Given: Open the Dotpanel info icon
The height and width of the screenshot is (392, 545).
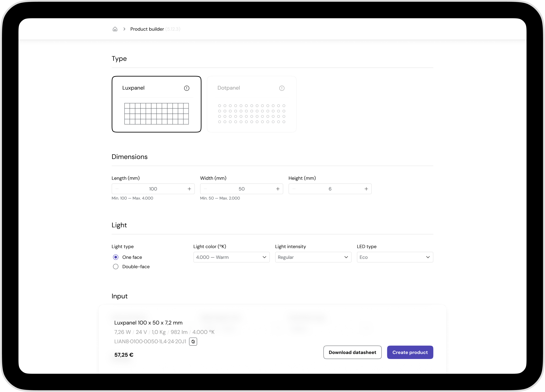Looking at the screenshot, I should (x=281, y=88).
